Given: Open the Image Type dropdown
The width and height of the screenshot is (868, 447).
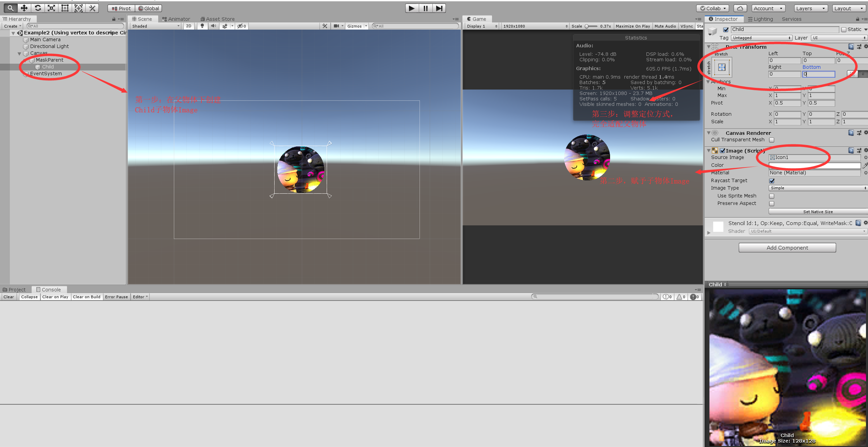Looking at the screenshot, I should [x=818, y=188].
